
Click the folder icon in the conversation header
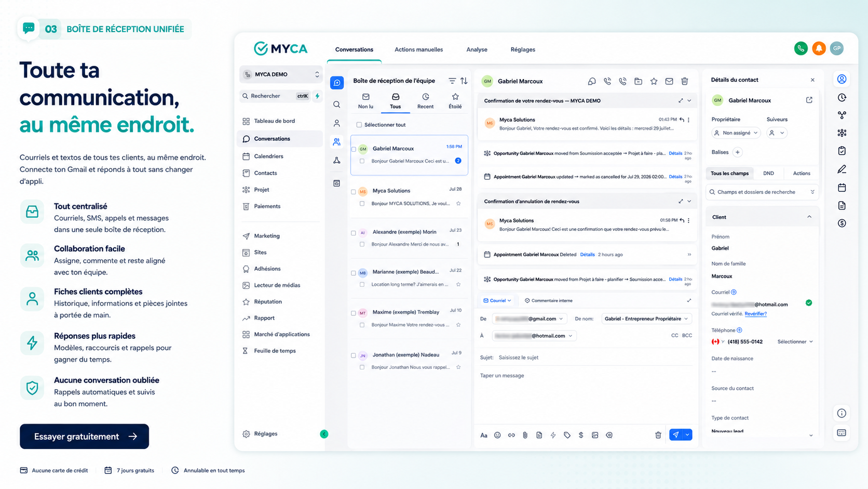click(638, 81)
